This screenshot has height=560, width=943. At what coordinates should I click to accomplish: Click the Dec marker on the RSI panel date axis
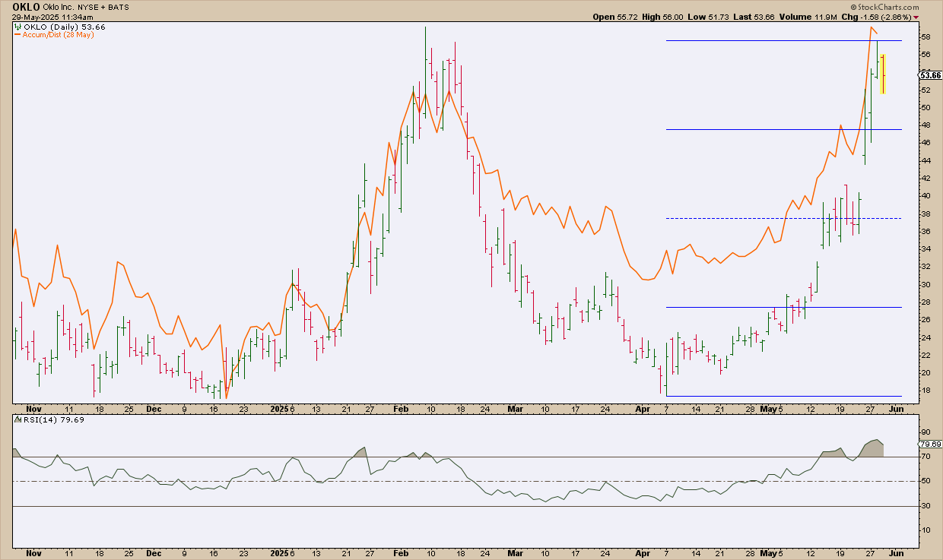coord(154,553)
